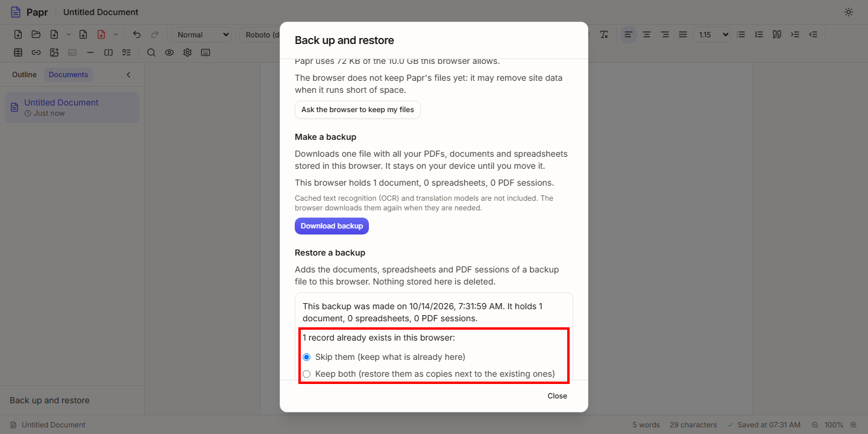The height and width of the screenshot is (434, 868).
Task: Click the increase indent icon
Action: (795, 34)
